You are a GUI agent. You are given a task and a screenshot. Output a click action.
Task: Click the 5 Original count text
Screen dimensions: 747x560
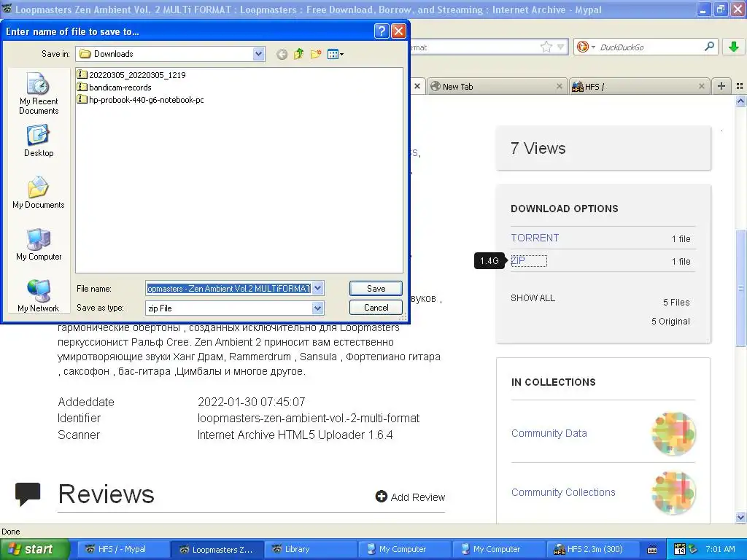click(670, 322)
